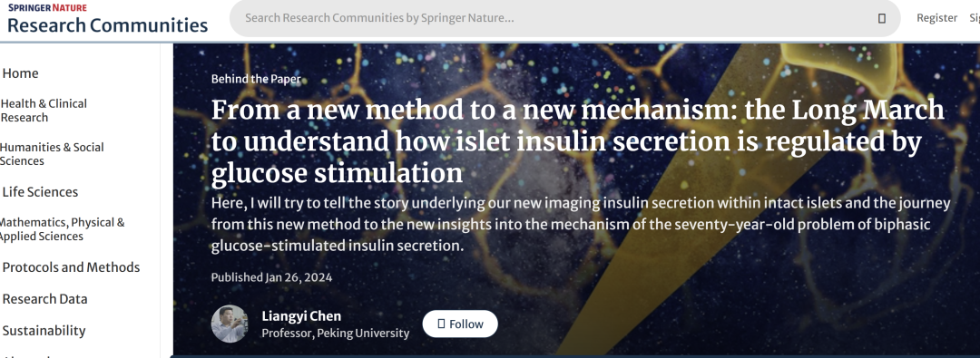Open Mathematics, Physical & Applied Sciences
Screen dimensions: 980x358
[63, 229]
